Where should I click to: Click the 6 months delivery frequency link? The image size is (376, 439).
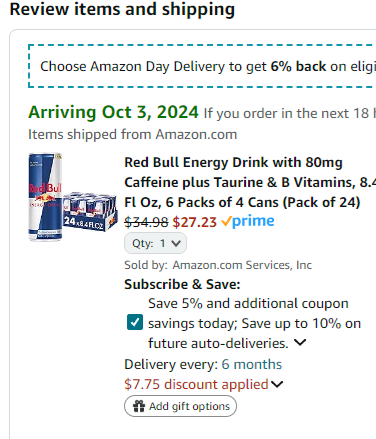click(x=252, y=364)
